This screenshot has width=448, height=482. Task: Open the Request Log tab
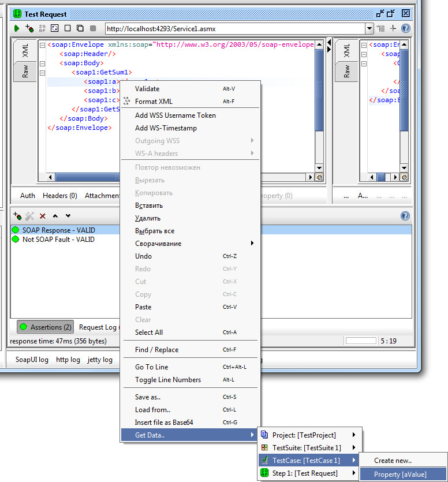98,327
